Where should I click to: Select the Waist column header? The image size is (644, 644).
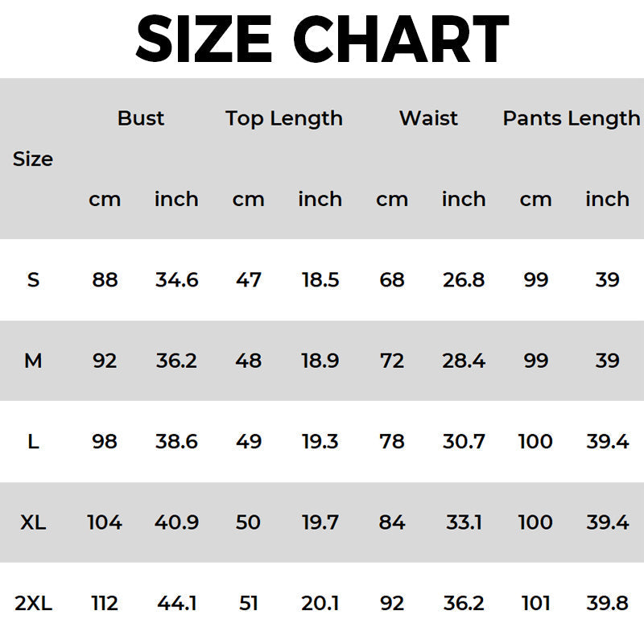click(x=428, y=118)
